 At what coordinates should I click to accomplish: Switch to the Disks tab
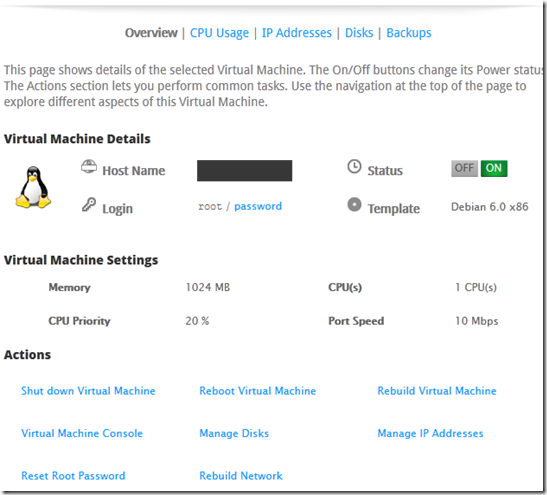359,33
